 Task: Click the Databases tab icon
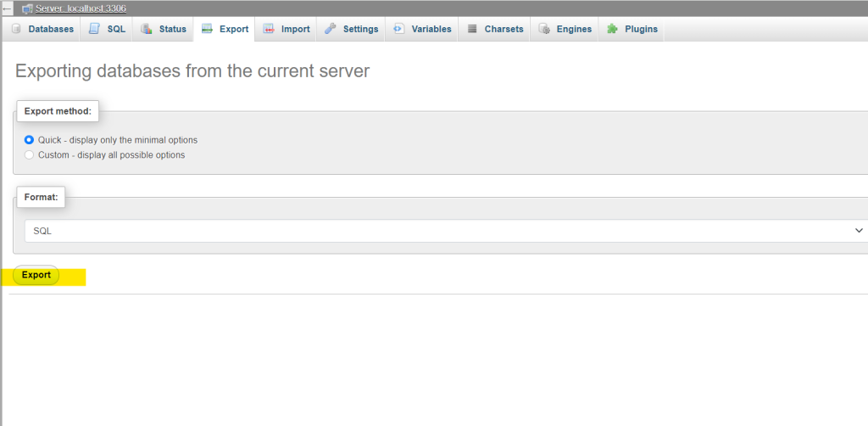[16, 29]
